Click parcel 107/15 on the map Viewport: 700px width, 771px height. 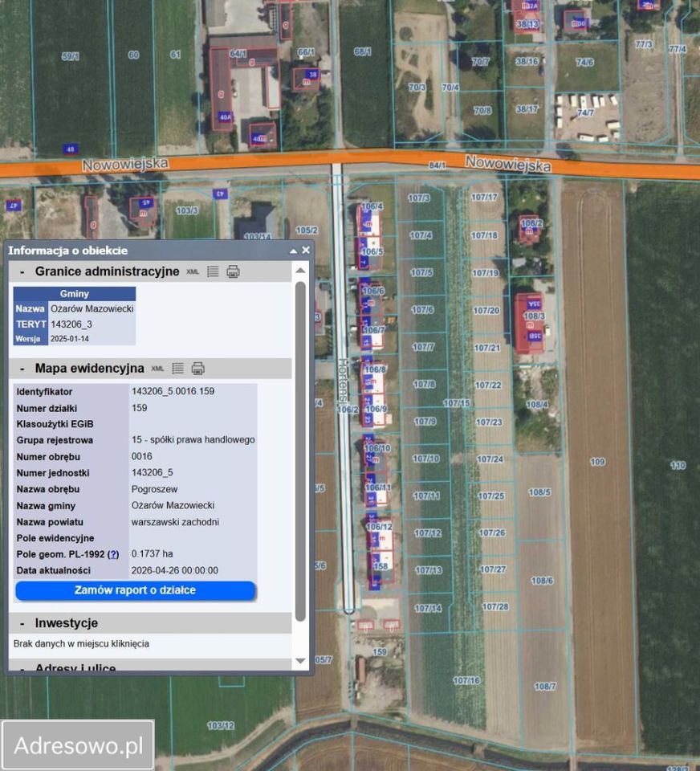(x=457, y=403)
